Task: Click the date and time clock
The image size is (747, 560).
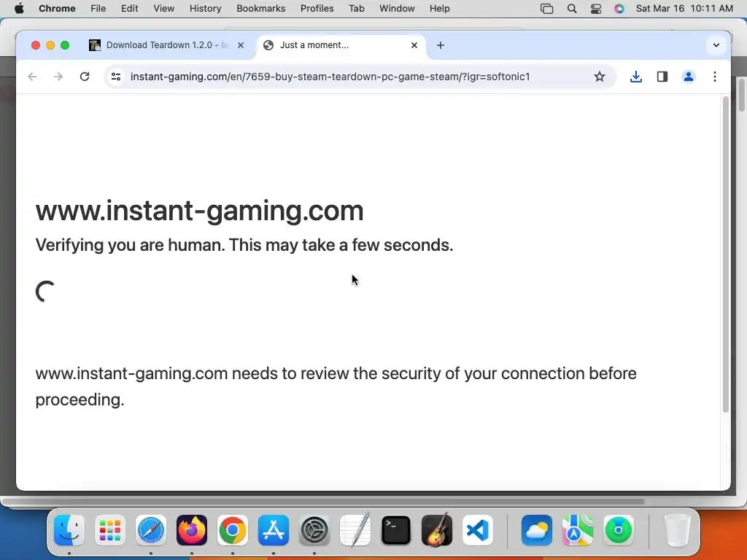Action: click(x=684, y=9)
